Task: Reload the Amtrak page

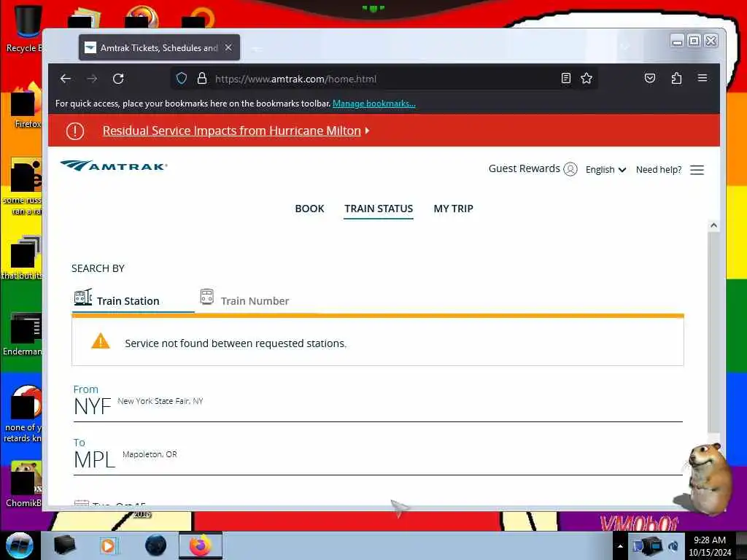Action: pos(118,79)
